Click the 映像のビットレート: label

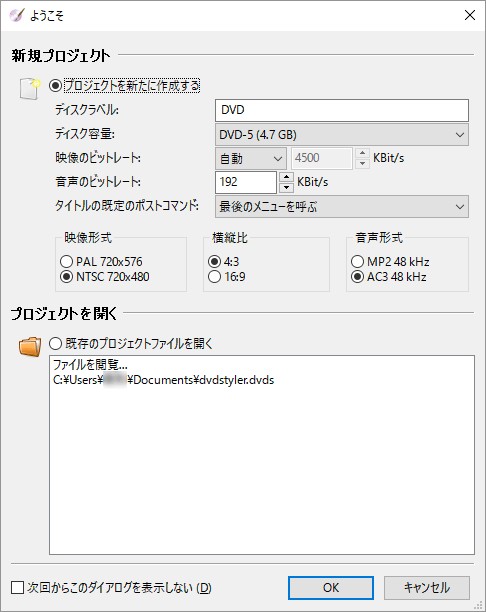[98, 158]
